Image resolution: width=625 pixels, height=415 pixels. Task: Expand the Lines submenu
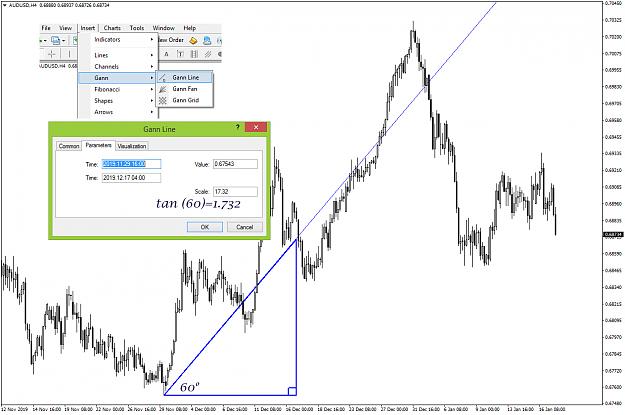point(118,55)
